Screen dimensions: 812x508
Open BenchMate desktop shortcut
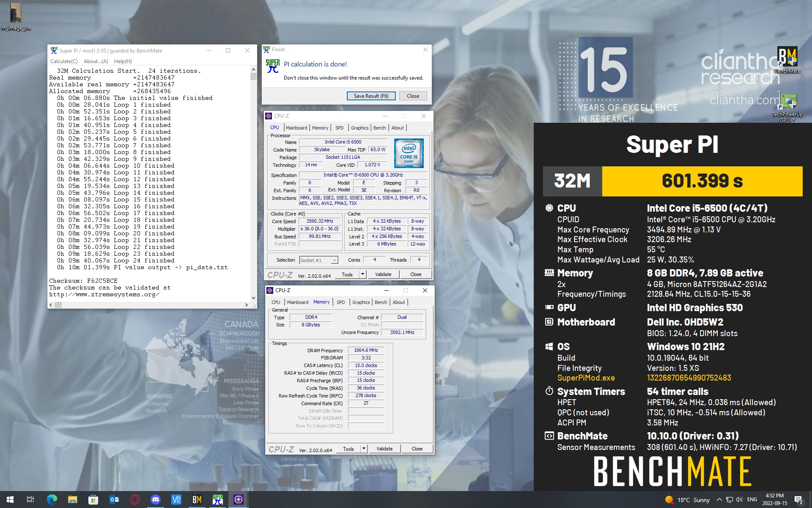point(787,60)
